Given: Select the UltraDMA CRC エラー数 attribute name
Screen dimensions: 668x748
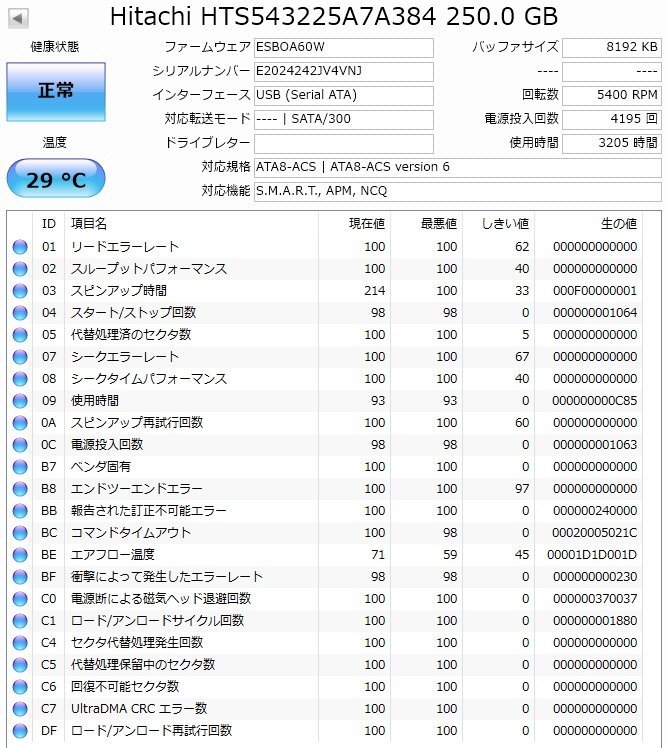Looking at the screenshot, I should (139, 708).
